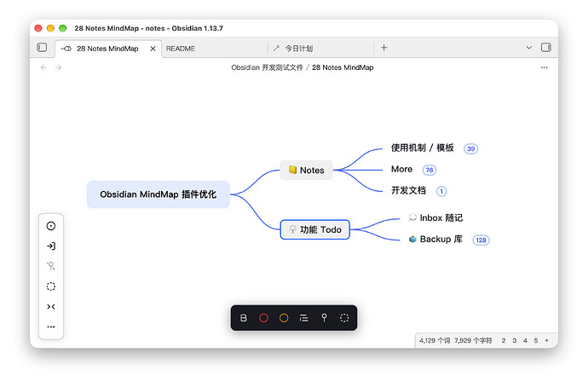Click the pin icon in left toolbar
The image size is (588, 388).
51,266
